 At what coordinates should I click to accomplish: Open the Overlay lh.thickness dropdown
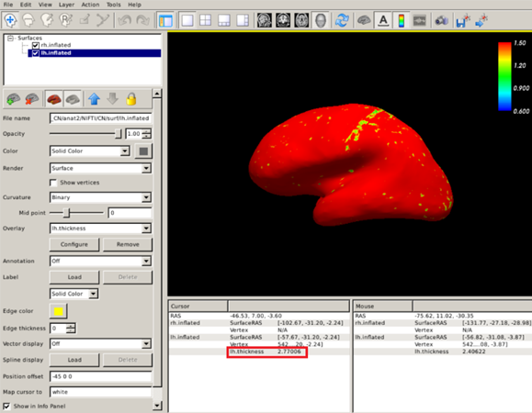coord(100,229)
